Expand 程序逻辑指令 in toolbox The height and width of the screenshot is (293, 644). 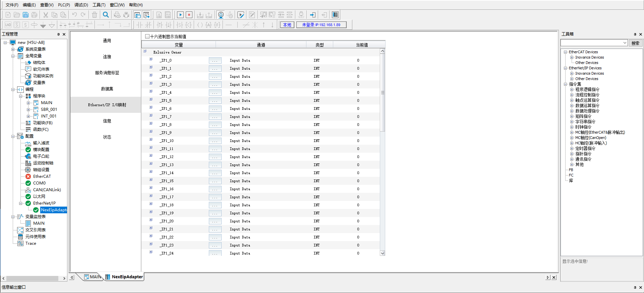[572, 89]
